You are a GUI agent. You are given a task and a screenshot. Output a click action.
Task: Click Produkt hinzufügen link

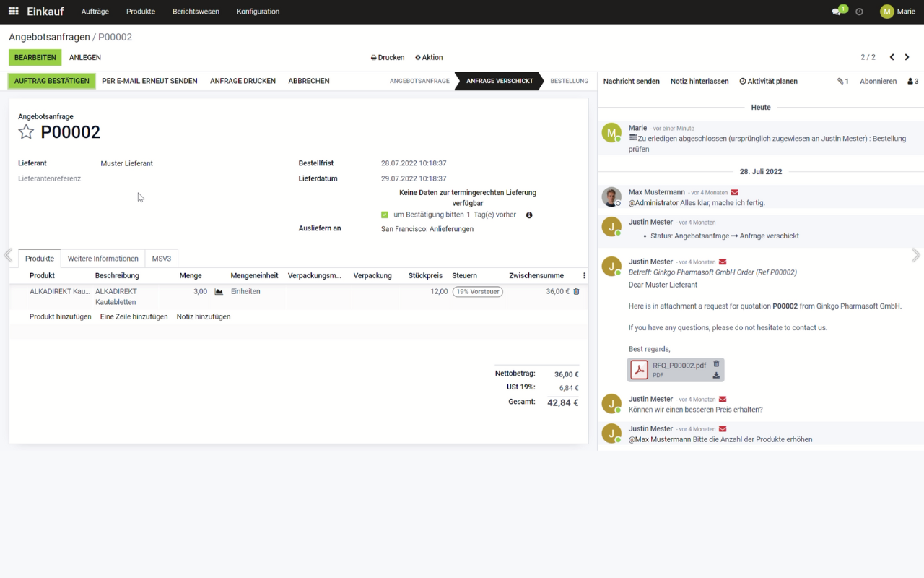pos(60,316)
